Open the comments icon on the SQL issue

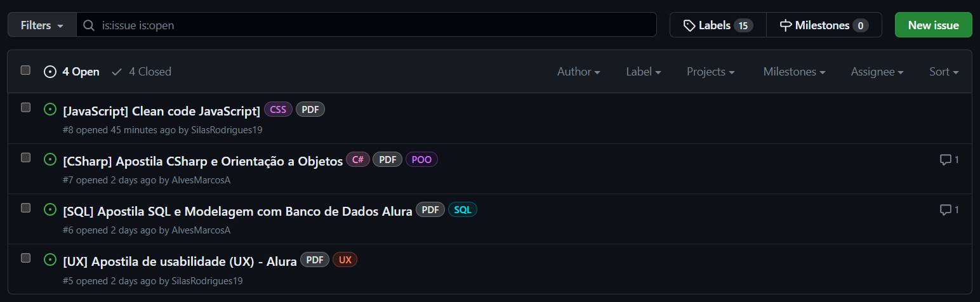pyautogui.click(x=946, y=209)
